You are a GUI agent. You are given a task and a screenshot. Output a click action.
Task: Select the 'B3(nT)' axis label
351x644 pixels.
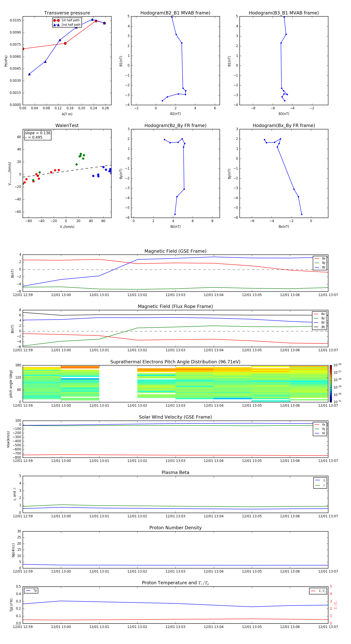[x=284, y=114]
